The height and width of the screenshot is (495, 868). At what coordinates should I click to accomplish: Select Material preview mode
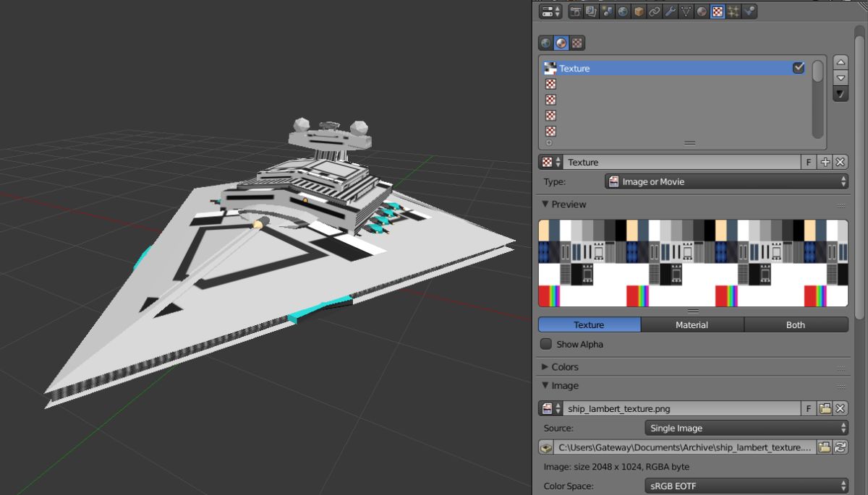692,325
